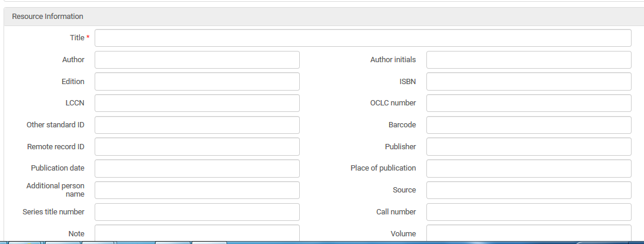Click the Title input field
This screenshot has width=644, height=244.
tap(363, 38)
